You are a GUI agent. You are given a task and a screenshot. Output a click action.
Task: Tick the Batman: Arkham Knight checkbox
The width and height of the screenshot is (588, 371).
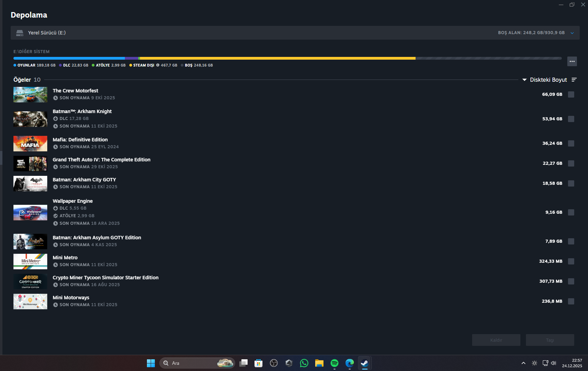click(x=571, y=119)
